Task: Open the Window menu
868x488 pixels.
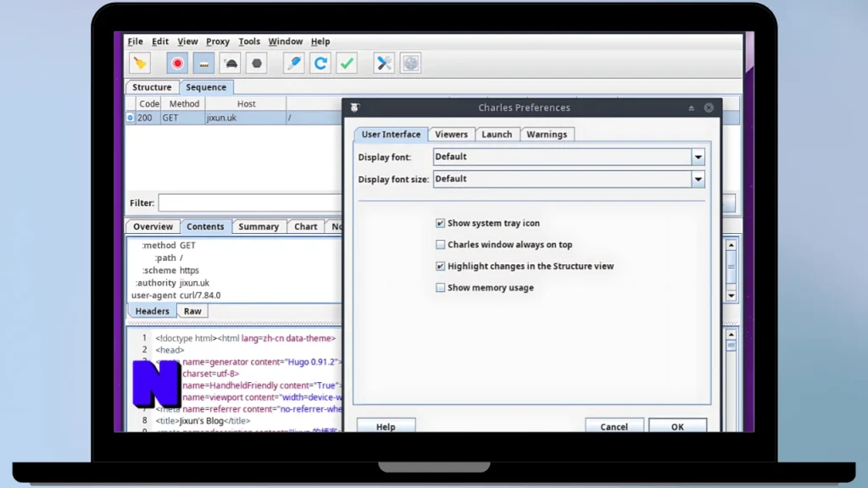Action: click(286, 42)
